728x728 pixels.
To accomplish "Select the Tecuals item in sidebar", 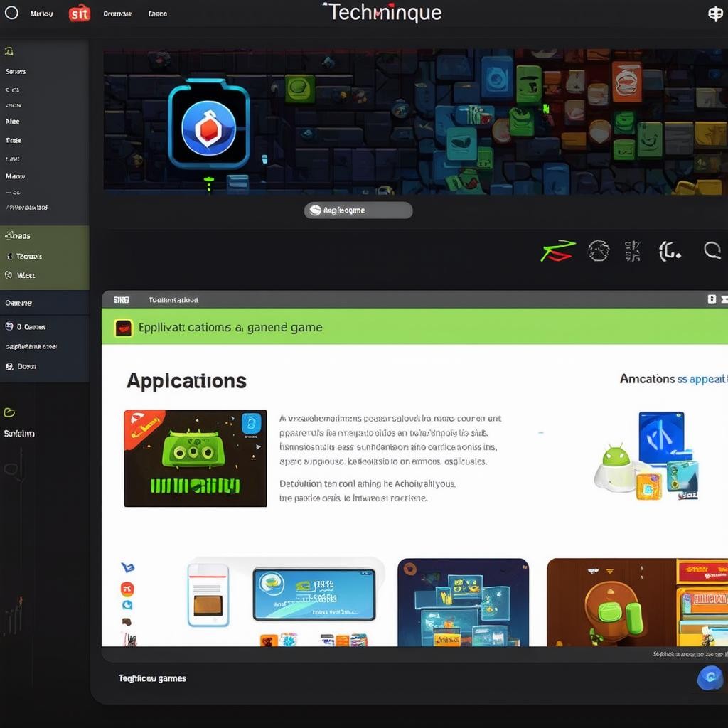I will pos(29,256).
